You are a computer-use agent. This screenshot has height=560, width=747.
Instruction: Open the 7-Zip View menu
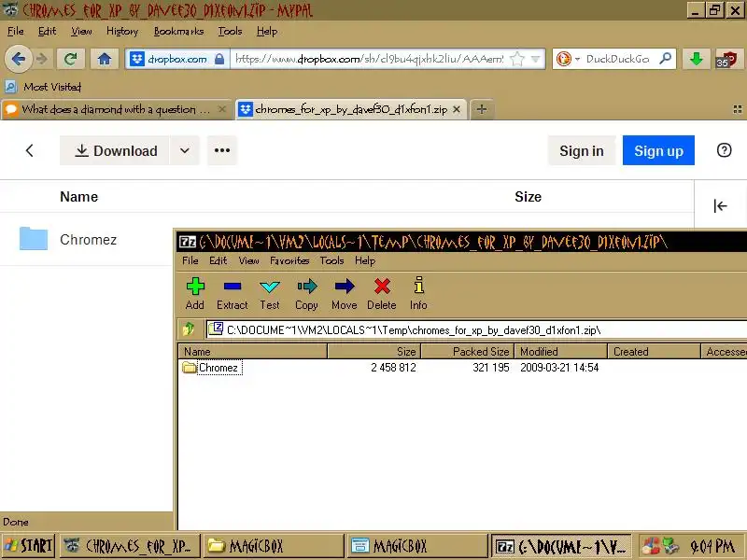click(248, 260)
